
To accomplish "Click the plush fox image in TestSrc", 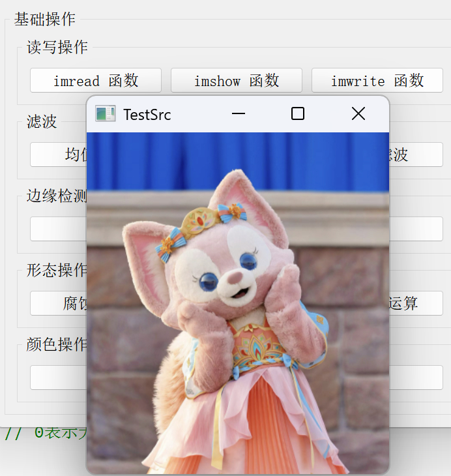I will click(238, 303).
